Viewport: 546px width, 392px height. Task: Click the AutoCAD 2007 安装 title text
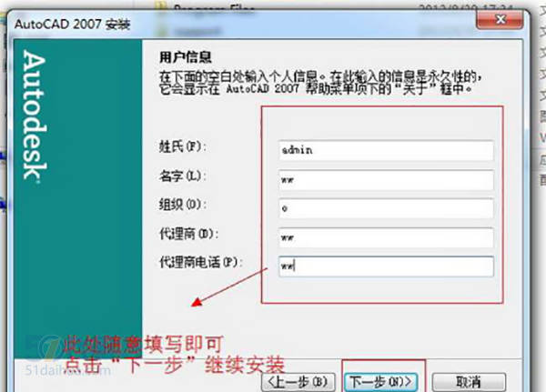point(73,25)
